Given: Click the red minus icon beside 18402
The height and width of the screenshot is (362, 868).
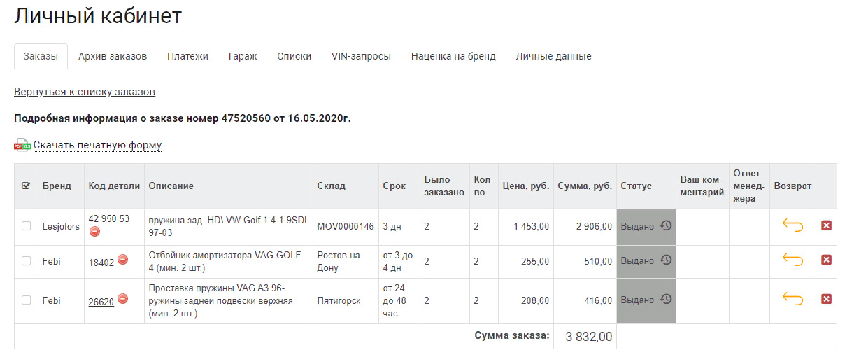Looking at the screenshot, I should (123, 260).
